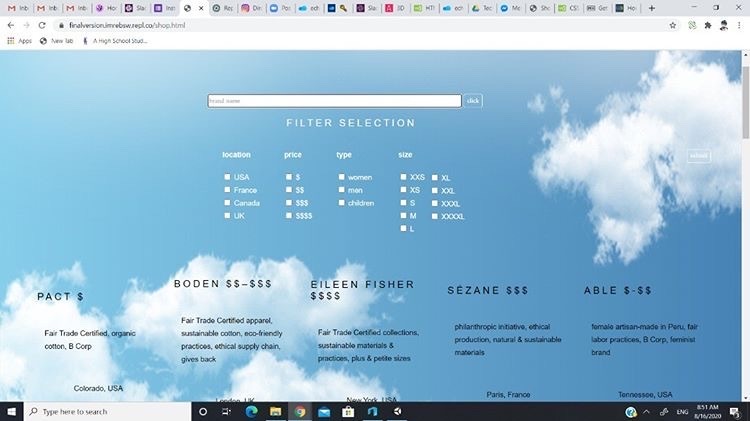Open the 'New Tab' bookmark

coord(57,41)
